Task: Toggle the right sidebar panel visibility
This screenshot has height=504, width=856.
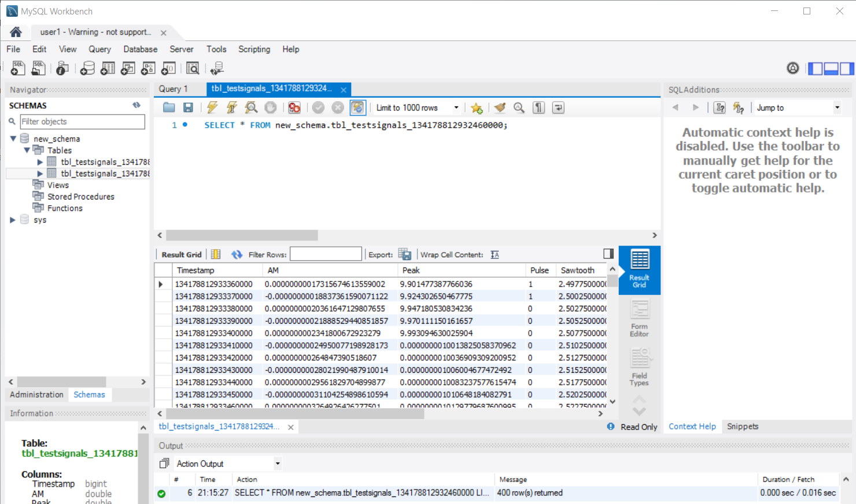Action: tap(847, 68)
